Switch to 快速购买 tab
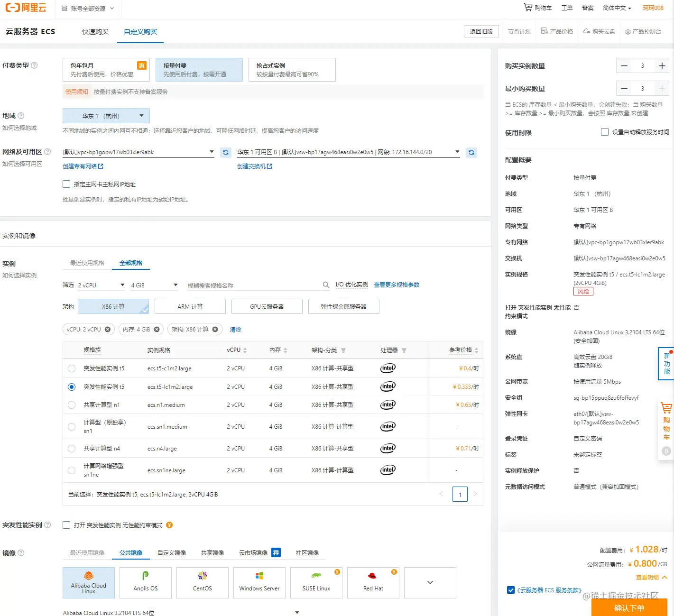The image size is (674, 616). click(x=95, y=32)
